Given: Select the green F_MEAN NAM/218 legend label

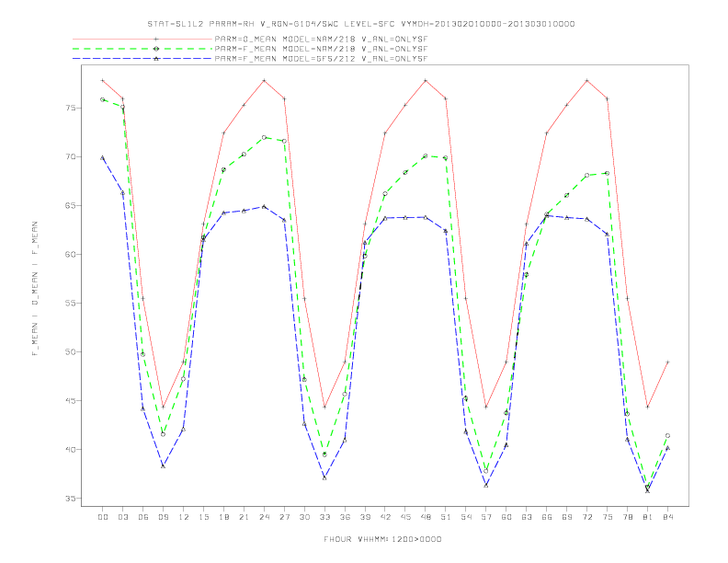Looking at the screenshot, I should coord(321,49).
